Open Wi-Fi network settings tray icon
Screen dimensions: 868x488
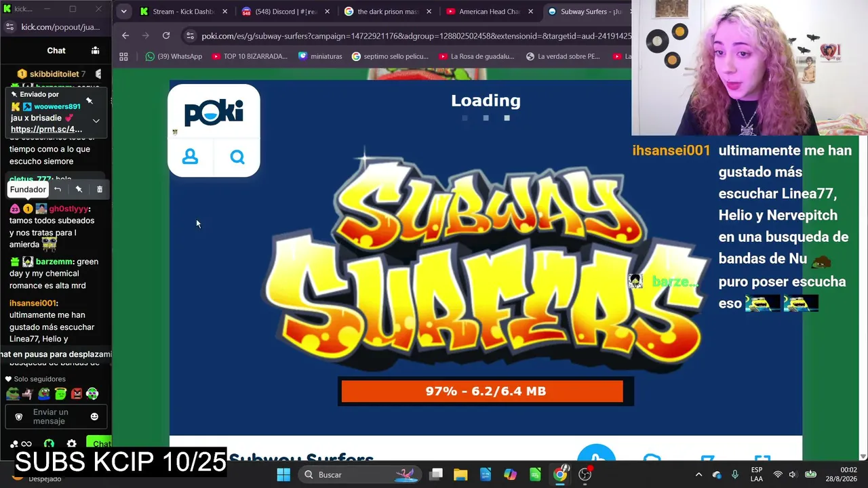pyautogui.click(x=778, y=474)
